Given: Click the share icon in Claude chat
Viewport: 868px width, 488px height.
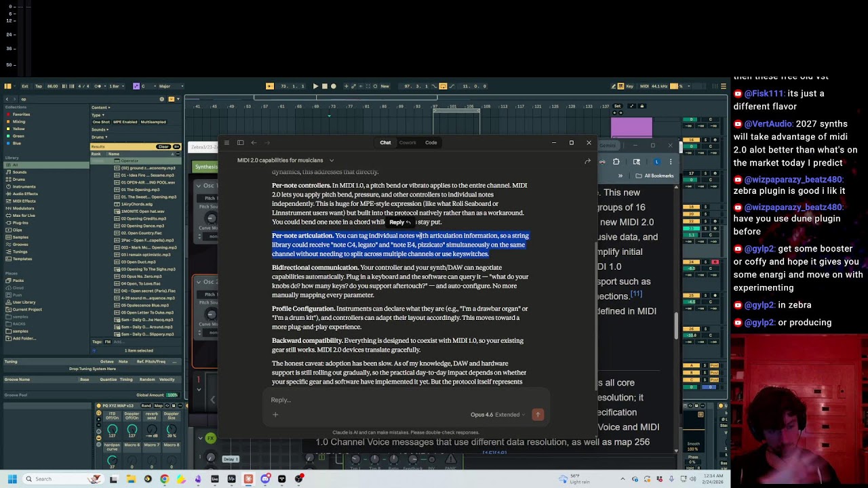Looking at the screenshot, I should pos(587,161).
